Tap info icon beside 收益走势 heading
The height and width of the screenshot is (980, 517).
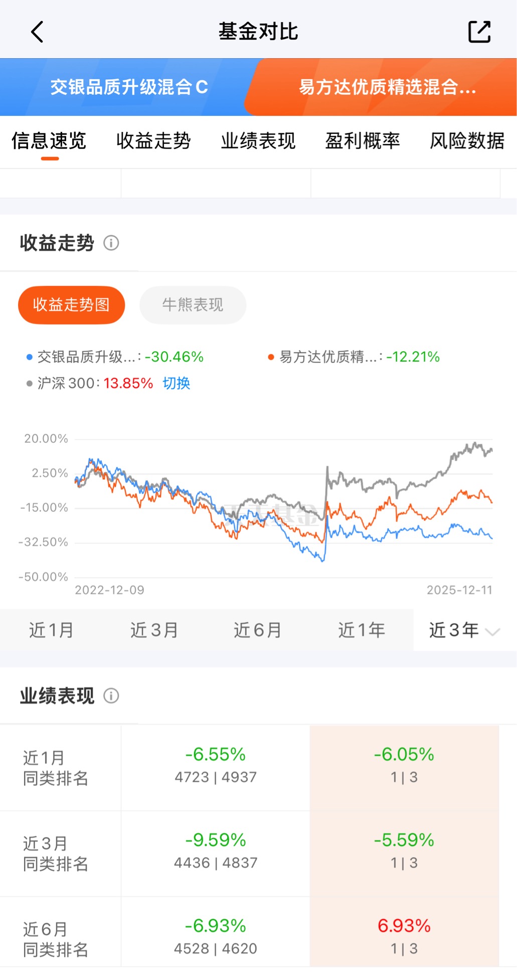(111, 243)
